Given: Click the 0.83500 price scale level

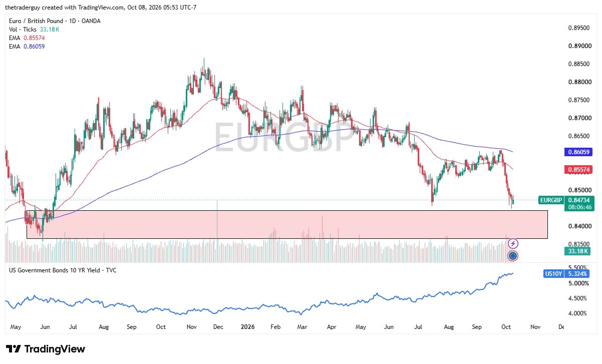Looking at the screenshot, I should coord(579,244).
